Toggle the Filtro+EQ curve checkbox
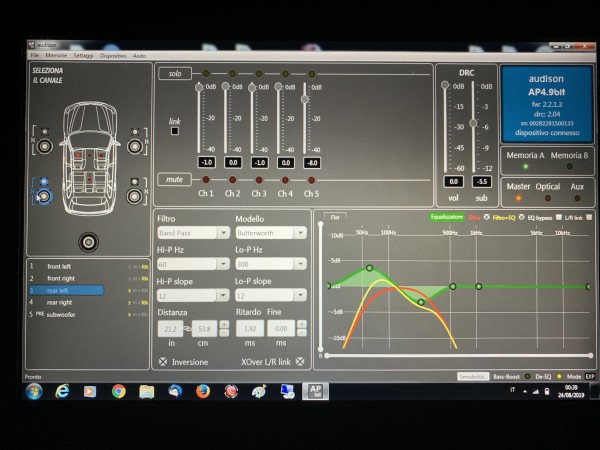Screen dimensions: 600x450 522,217
